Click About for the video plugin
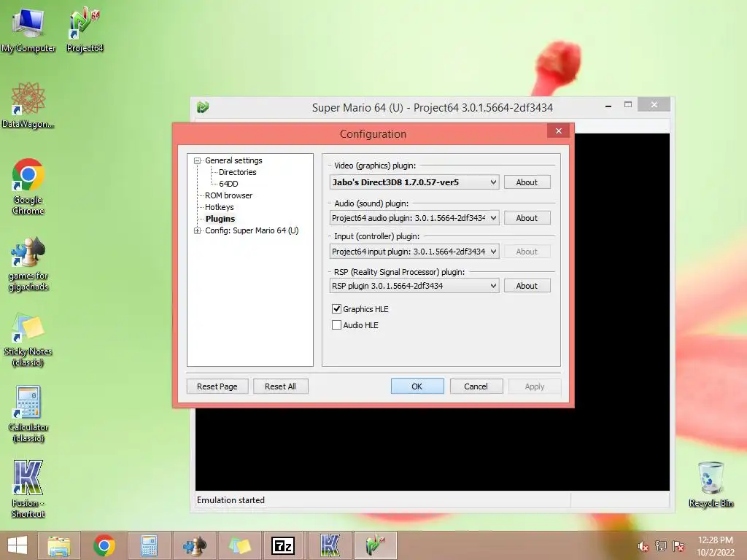 coord(527,182)
